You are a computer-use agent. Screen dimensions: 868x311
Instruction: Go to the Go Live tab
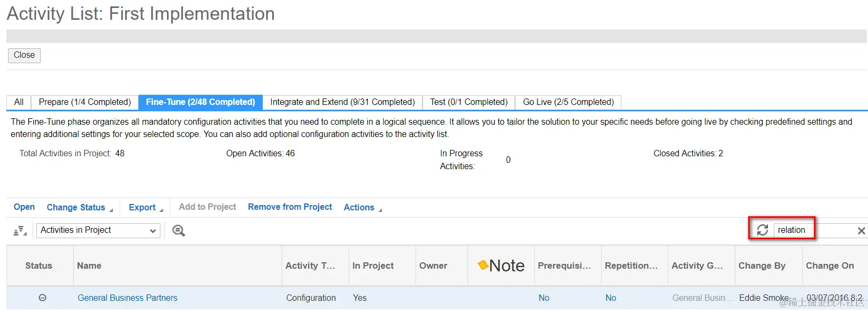(568, 102)
